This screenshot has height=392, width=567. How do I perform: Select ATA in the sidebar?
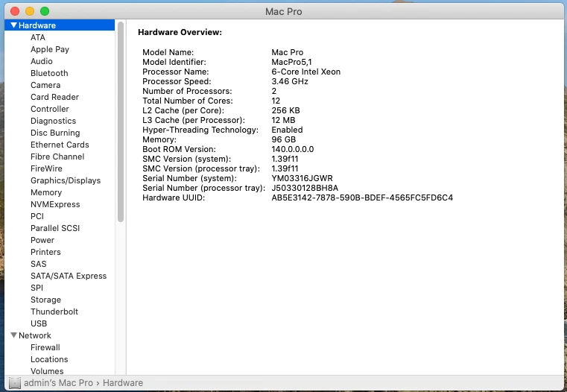[x=37, y=37]
